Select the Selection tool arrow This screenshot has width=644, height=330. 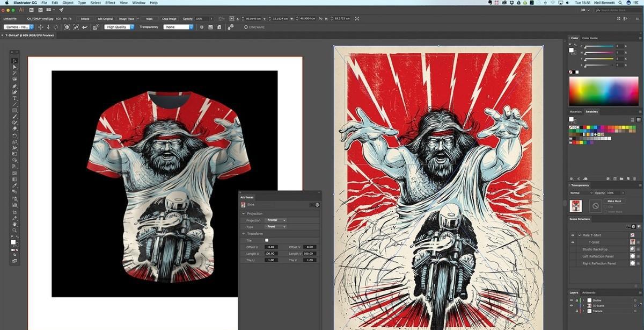point(14,61)
